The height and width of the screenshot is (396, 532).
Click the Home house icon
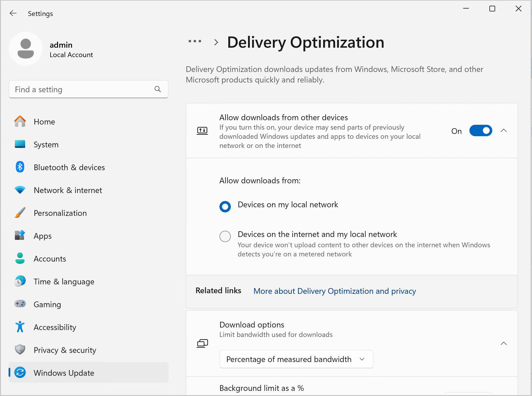(20, 121)
